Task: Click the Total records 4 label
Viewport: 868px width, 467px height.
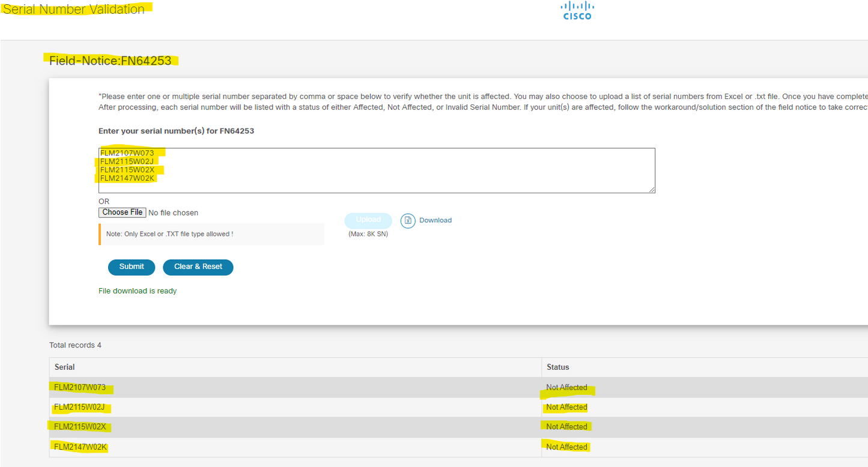Action: coord(75,345)
